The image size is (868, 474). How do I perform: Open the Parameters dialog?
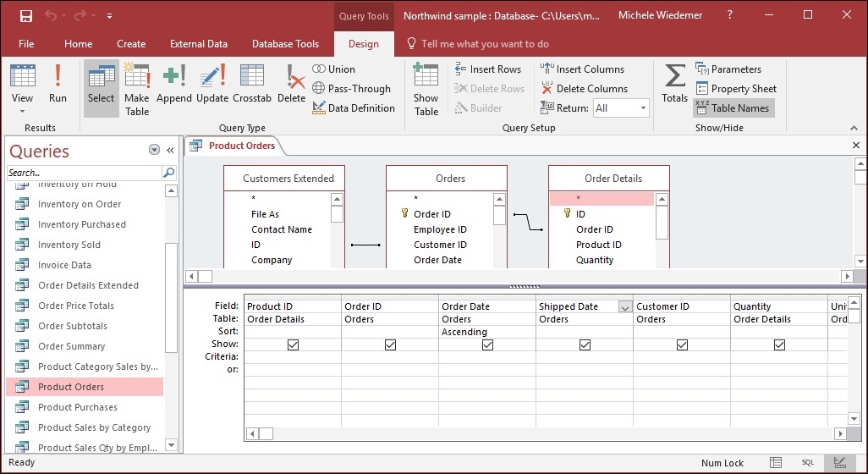click(728, 69)
